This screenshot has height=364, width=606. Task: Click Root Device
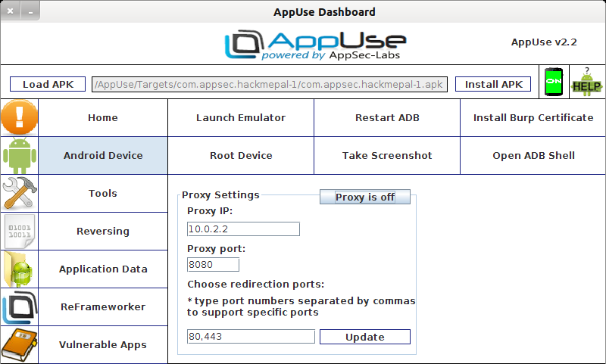tap(241, 156)
